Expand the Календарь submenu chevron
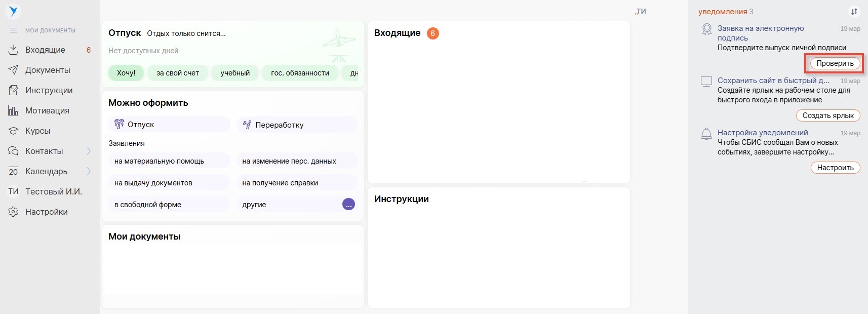 pyautogui.click(x=89, y=171)
